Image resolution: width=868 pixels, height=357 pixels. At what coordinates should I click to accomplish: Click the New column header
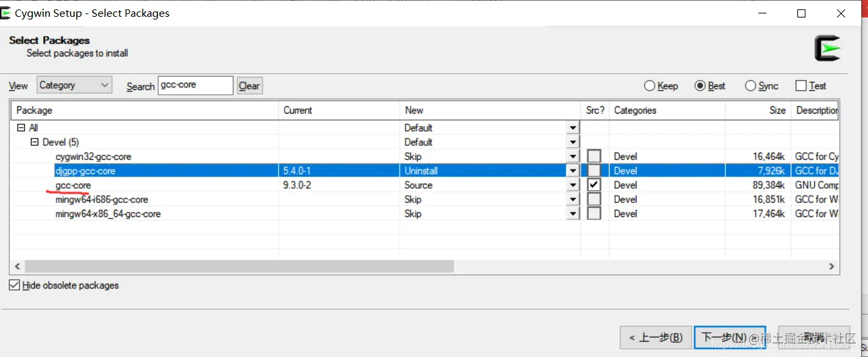tap(491, 110)
